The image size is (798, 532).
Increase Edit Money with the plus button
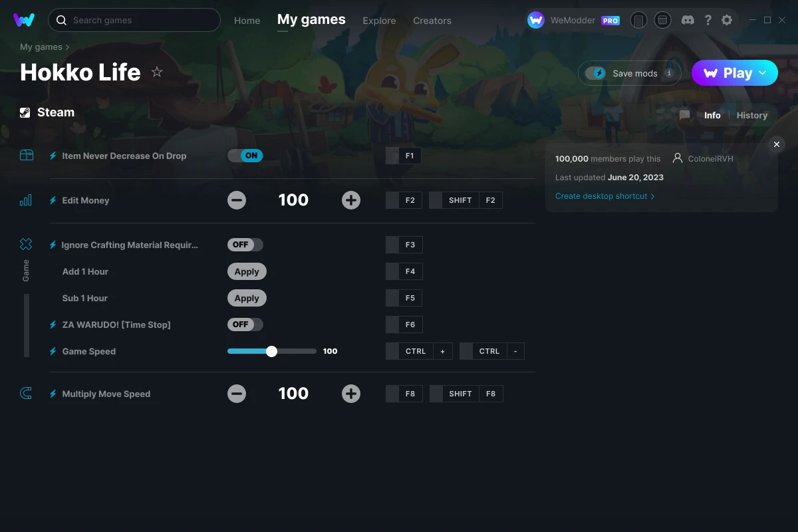tap(351, 200)
